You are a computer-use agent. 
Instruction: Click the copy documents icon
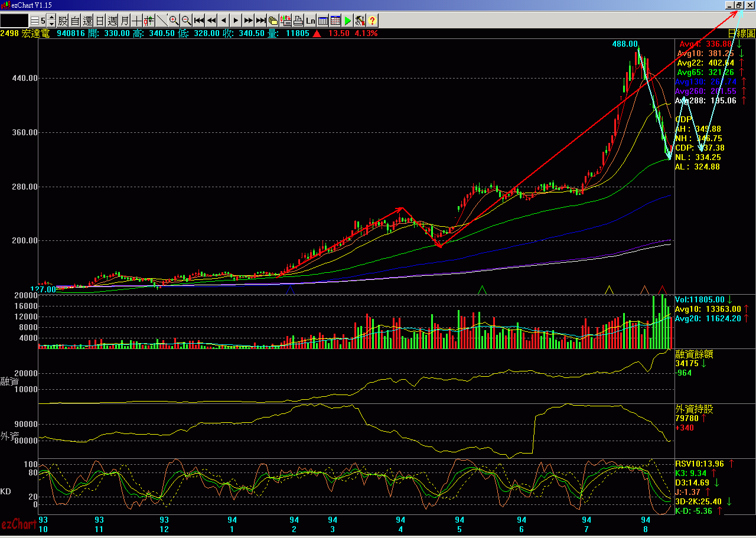(273, 21)
